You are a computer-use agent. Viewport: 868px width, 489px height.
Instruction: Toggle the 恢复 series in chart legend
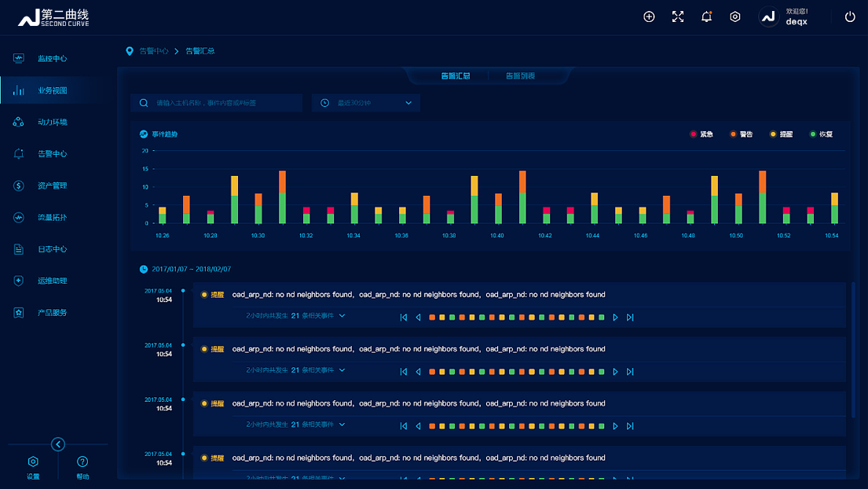(x=820, y=134)
